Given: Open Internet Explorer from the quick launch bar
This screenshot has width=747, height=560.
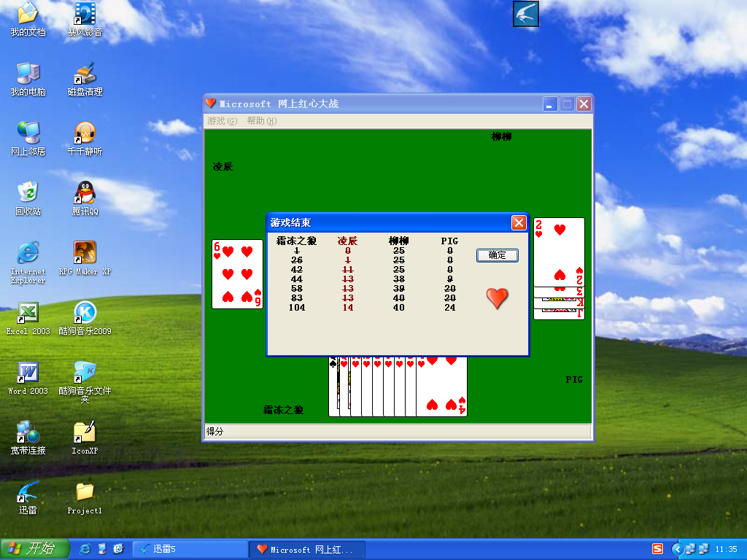Looking at the screenshot, I should (85, 549).
